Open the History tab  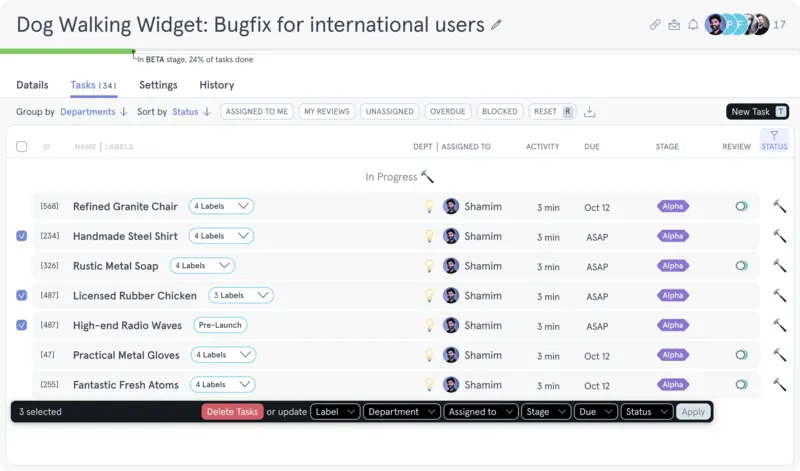tap(216, 85)
